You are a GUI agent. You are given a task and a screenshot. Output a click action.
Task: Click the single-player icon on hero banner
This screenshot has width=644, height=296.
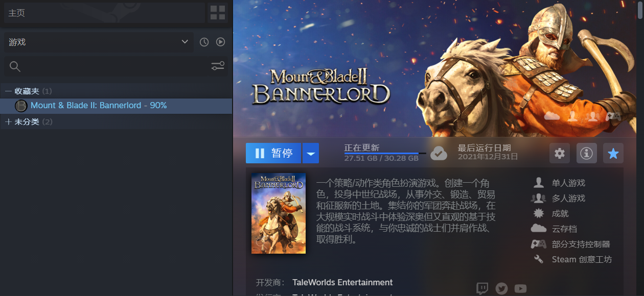point(573,116)
